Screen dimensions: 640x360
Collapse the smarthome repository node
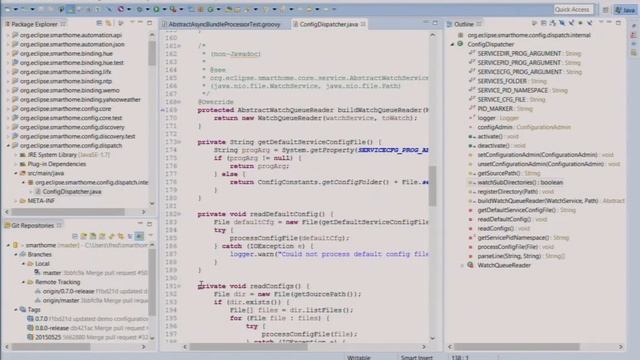coord(8,245)
